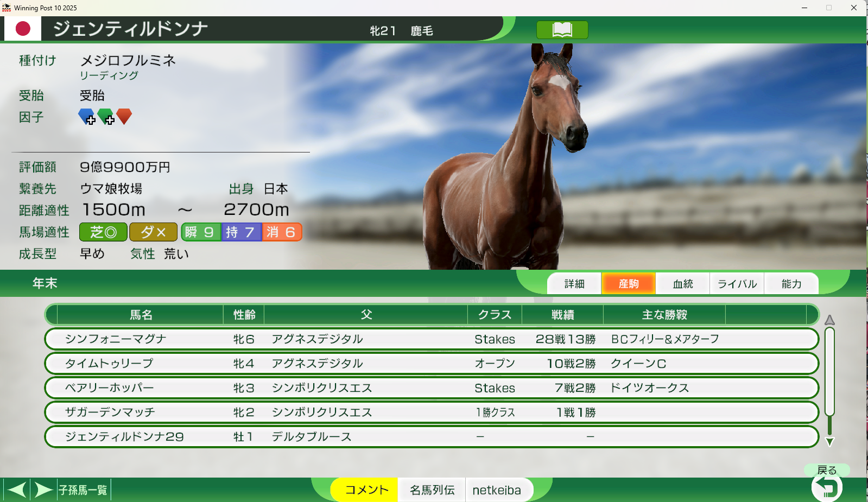This screenshot has width=868, height=502.
Task: Sort by 馬名 column header
Action: pos(141,315)
